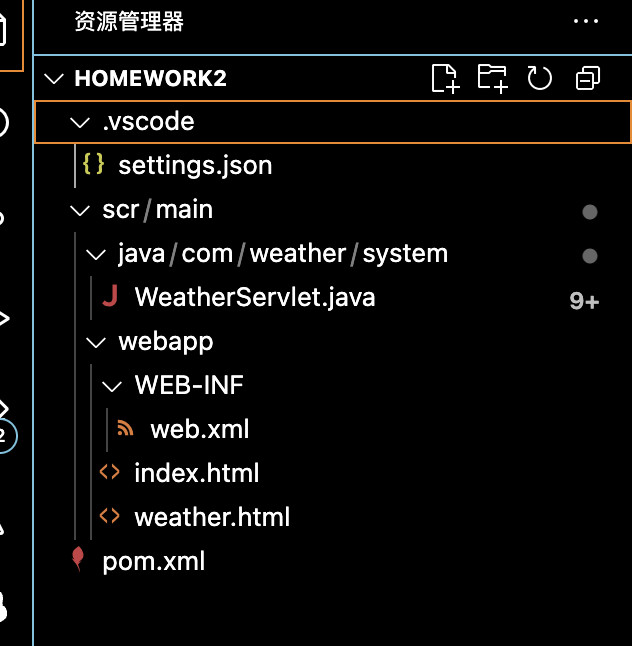Collapse the WEB-INF folder chevron

111,386
